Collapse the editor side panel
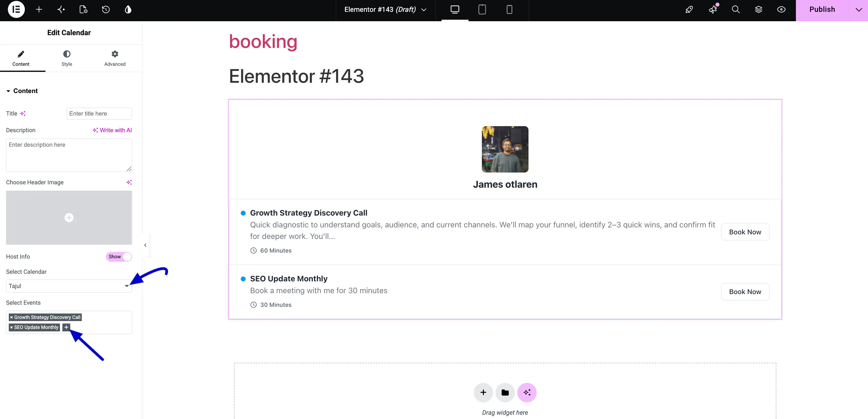 pyautogui.click(x=145, y=245)
